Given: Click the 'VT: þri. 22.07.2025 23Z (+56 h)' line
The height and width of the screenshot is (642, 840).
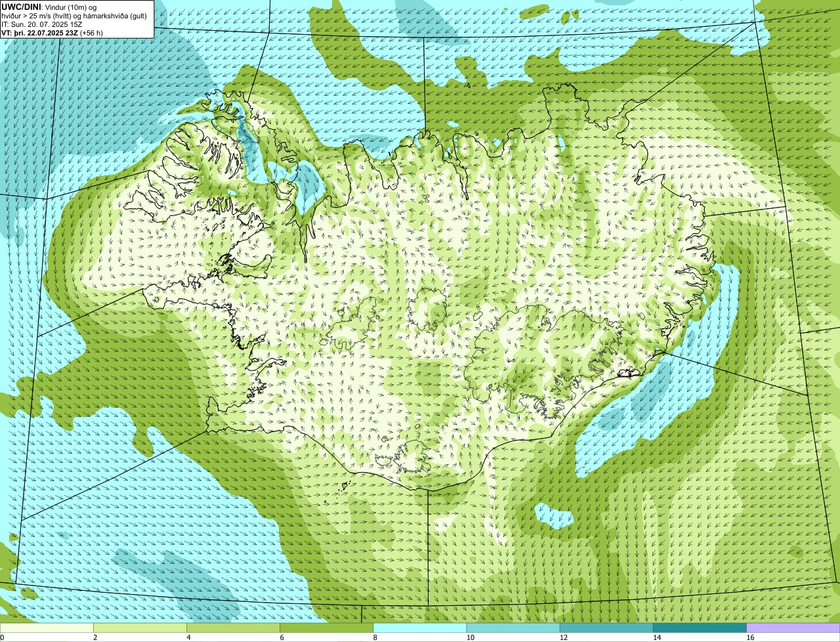Looking at the screenshot, I should click(52, 33).
